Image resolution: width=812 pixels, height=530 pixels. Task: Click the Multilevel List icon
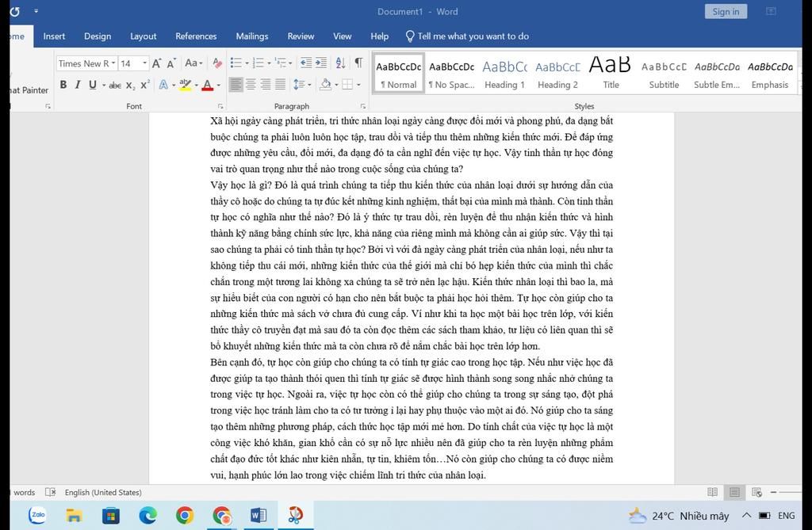click(281, 63)
